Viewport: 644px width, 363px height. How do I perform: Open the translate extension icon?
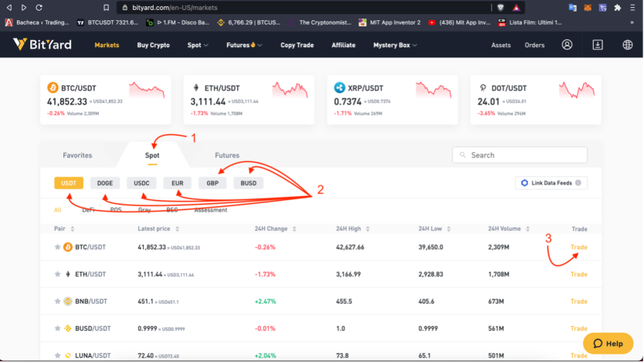point(572,8)
